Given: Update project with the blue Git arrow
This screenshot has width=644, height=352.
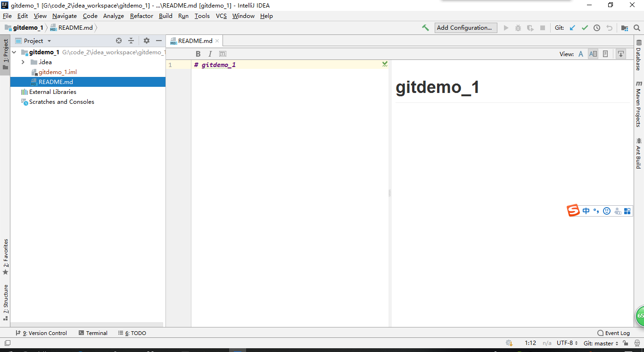Looking at the screenshot, I should [x=572, y=28].
